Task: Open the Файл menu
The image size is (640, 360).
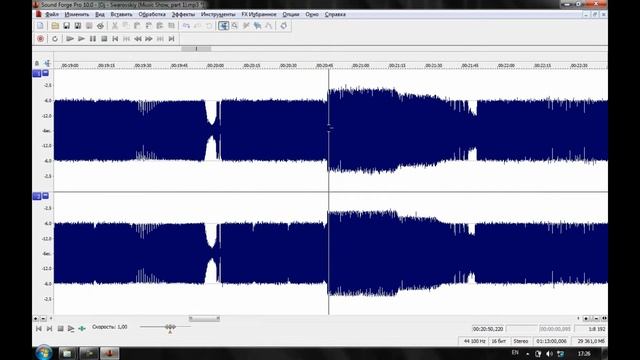Action: pos(52,14)
